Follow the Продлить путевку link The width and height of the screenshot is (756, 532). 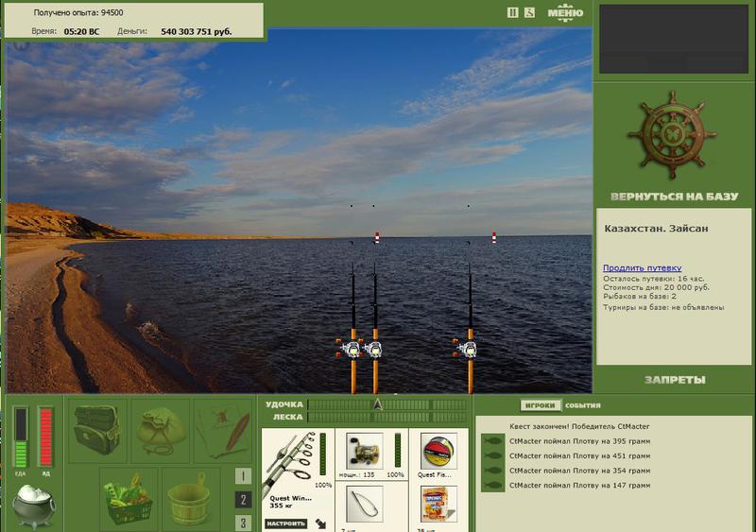pyautogui.click(x=642, y=267)
